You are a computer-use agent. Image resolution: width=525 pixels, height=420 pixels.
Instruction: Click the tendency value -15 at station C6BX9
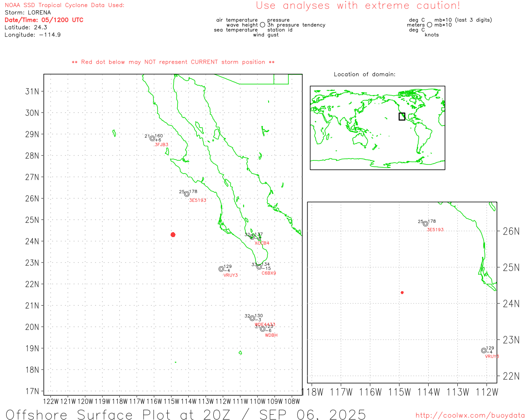[267, 269]
